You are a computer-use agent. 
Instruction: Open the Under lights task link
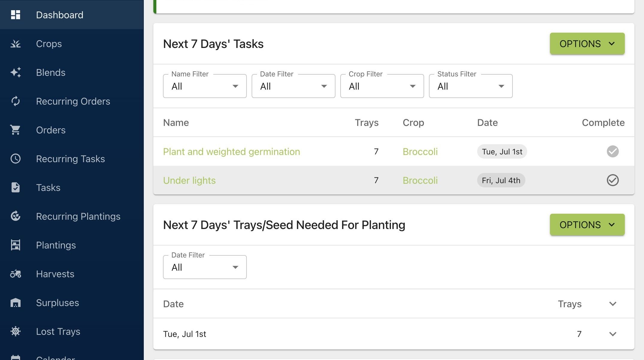pos(189,180)
